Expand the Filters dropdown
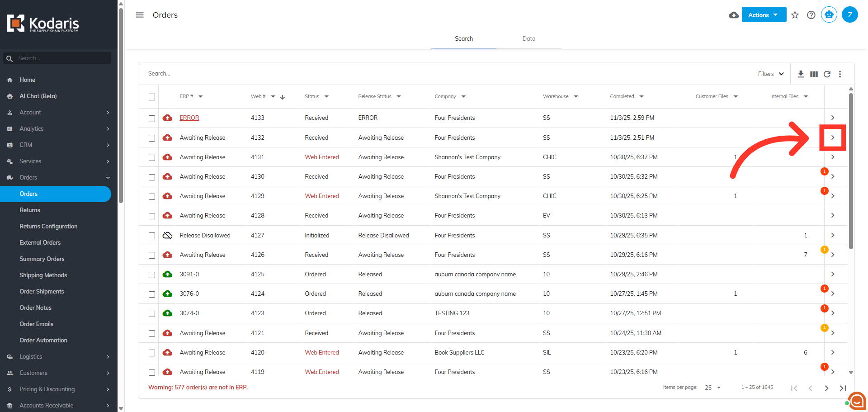The image size is (868, 412). (x=771, y=74)
